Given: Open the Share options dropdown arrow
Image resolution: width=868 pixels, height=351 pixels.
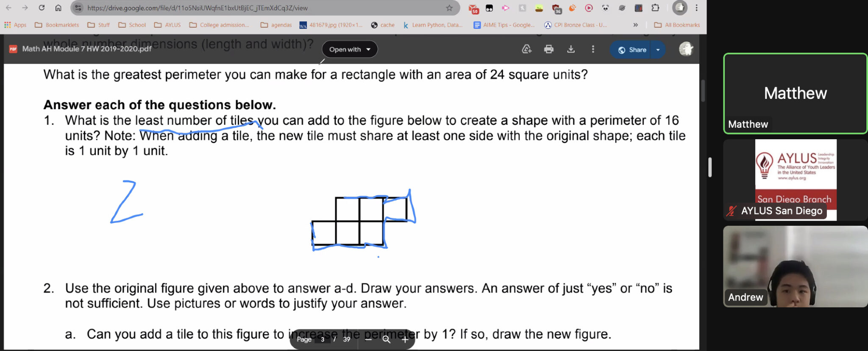Looking at the screenshot, I should pyautogui.click(x=658, y=50).
